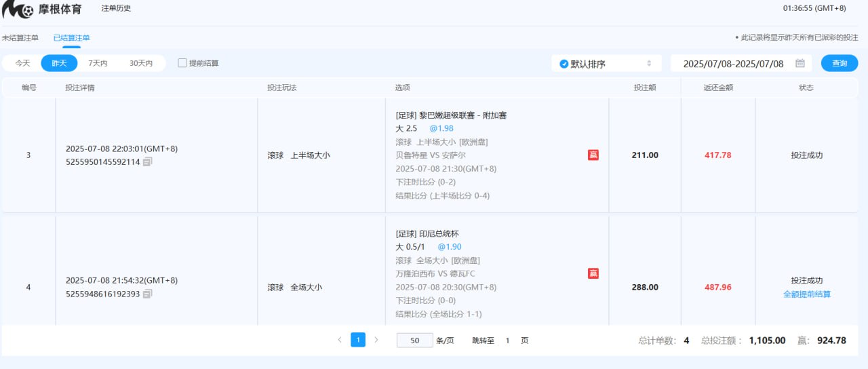The height and width of the screenshot is (369, 868).
Task: Switch to 未结算注单 tab
Action: point(20,38)
